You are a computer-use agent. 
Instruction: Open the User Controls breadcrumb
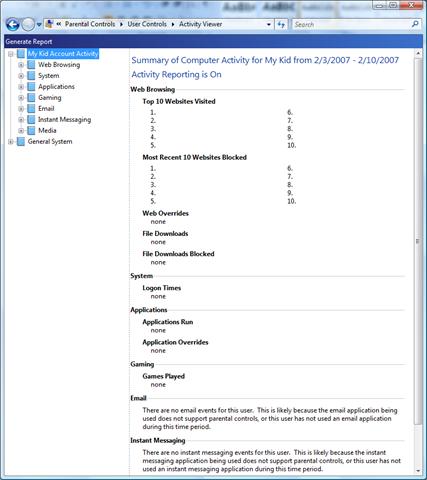pos(147,24)
